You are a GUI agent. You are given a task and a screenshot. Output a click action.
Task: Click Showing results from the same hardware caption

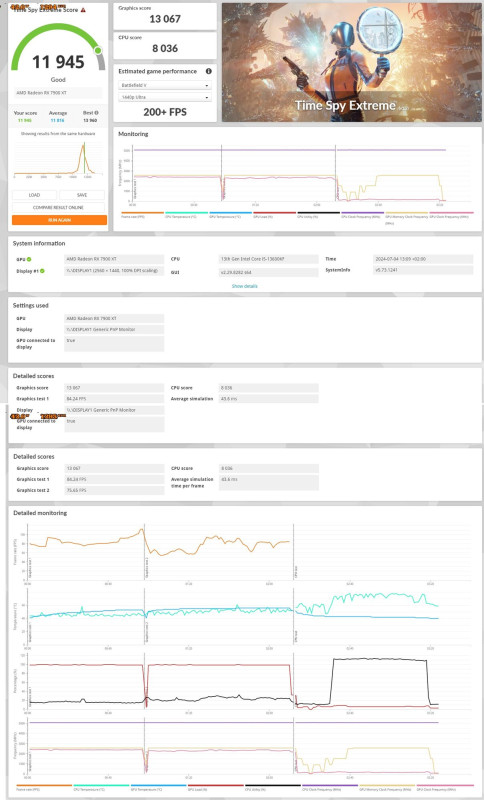[58, 134]
